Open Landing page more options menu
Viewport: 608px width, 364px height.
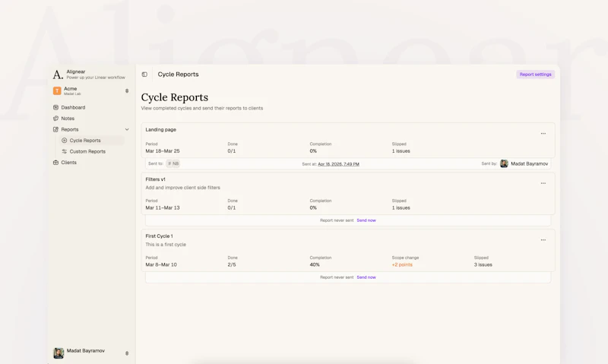pyautogui.click(x=543, y=133)
